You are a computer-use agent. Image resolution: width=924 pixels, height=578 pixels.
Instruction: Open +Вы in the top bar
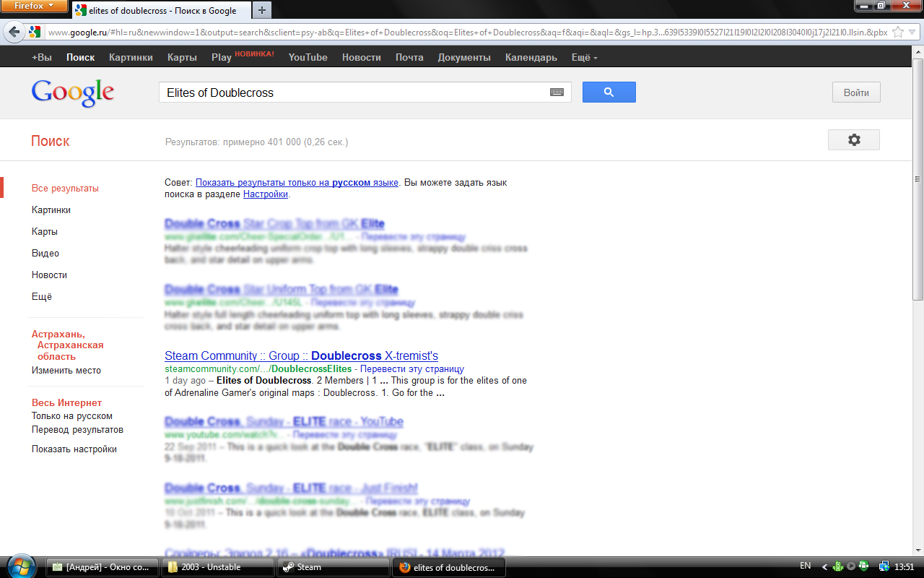click(42, 57)
